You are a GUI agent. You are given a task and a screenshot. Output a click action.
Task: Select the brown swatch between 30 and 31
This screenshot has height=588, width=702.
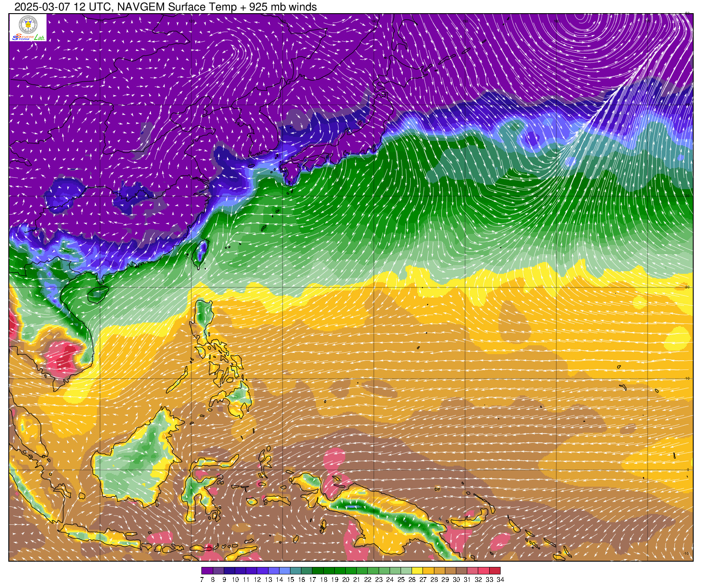coord(462,570)
